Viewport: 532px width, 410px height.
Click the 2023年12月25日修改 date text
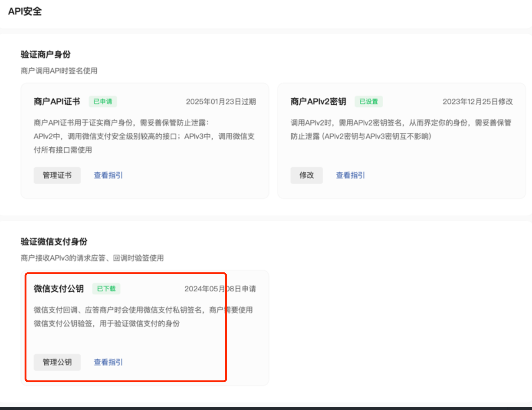477,102
